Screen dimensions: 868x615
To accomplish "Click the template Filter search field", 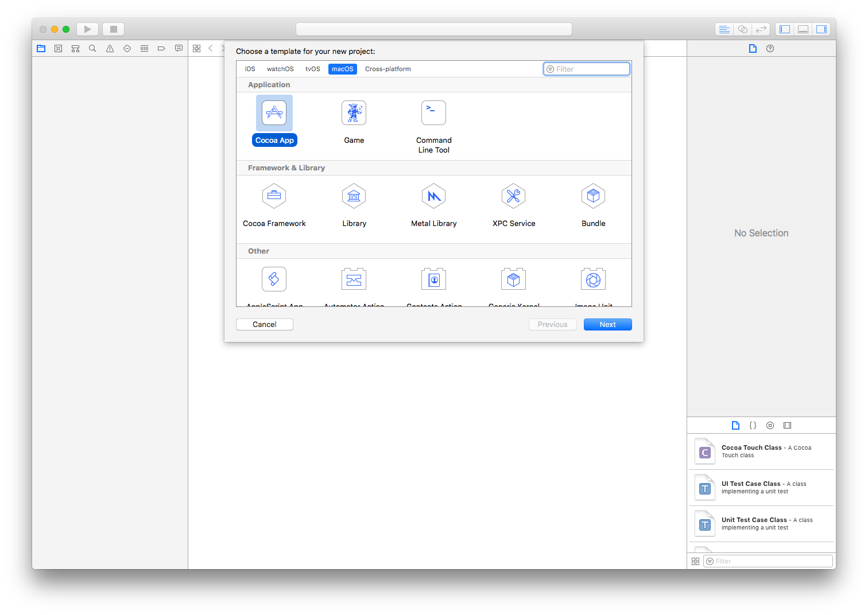I will click(586, 69).
